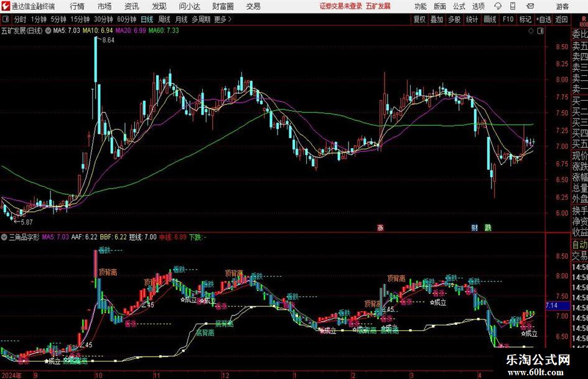Click the month 12 marker on time axis
The width and height of the screenshot is (588, 379).
pyautogui.click(x=225, y=375)
